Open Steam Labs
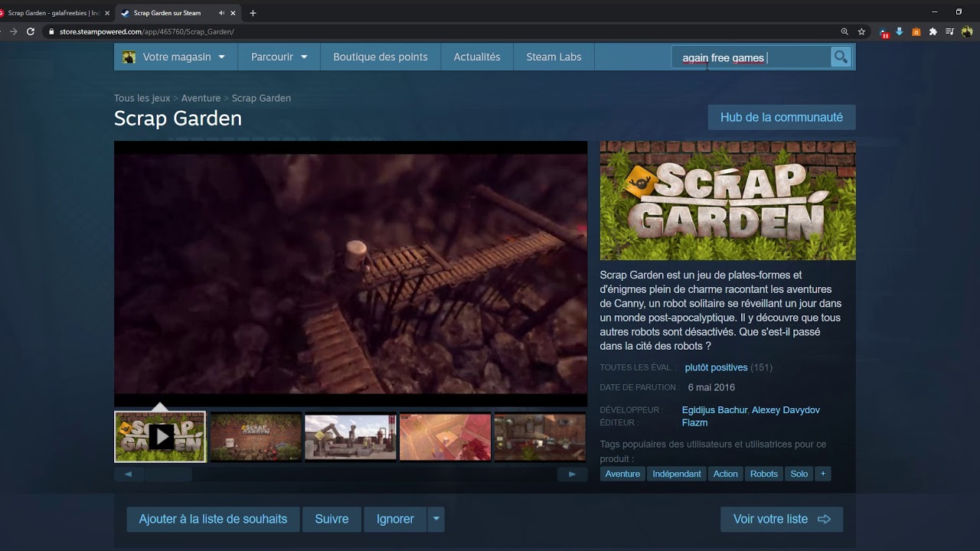This screenshot has width=980, height=551. (554, 57)
